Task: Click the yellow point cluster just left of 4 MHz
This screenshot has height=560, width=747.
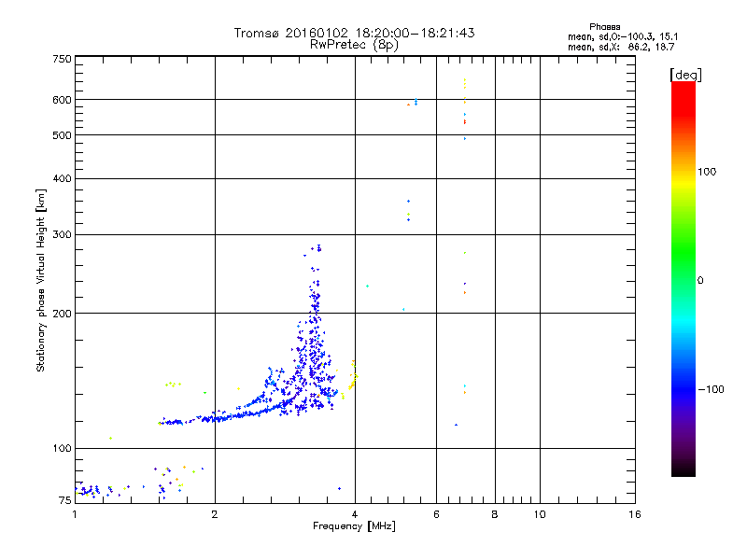Action: [x=353, y=377]
